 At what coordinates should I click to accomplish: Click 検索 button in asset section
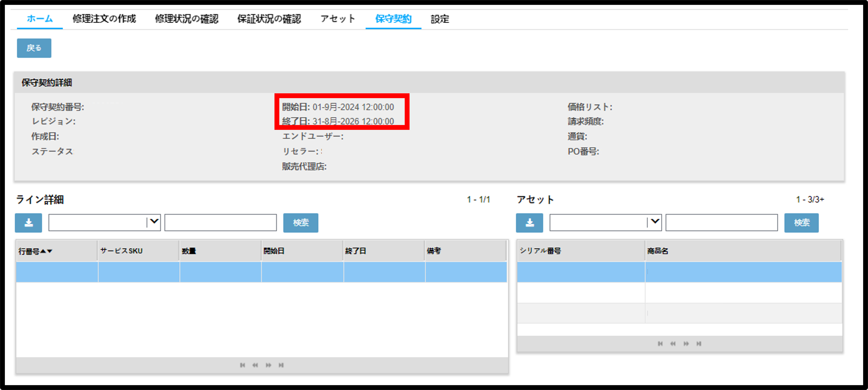(x=802, y=223)
